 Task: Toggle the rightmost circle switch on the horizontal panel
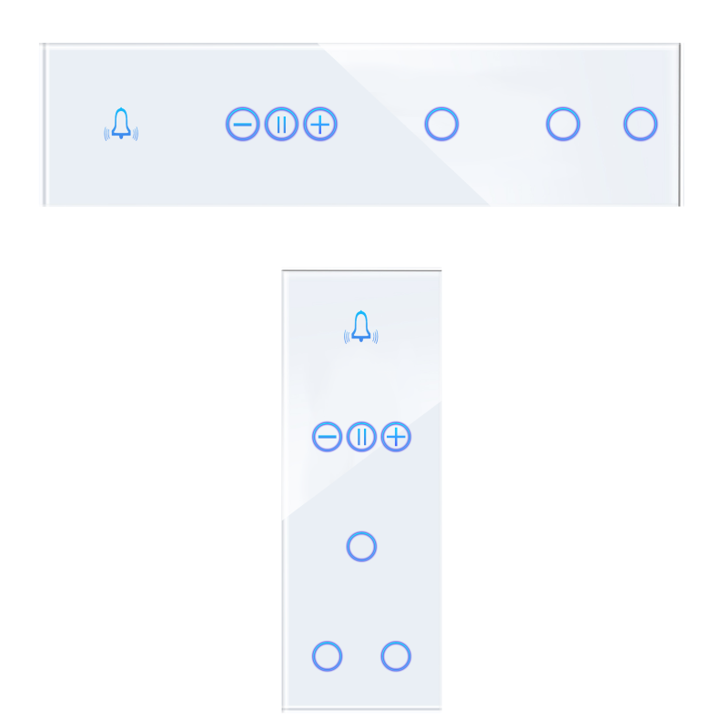pyautogui.click(x=641, y=124)
